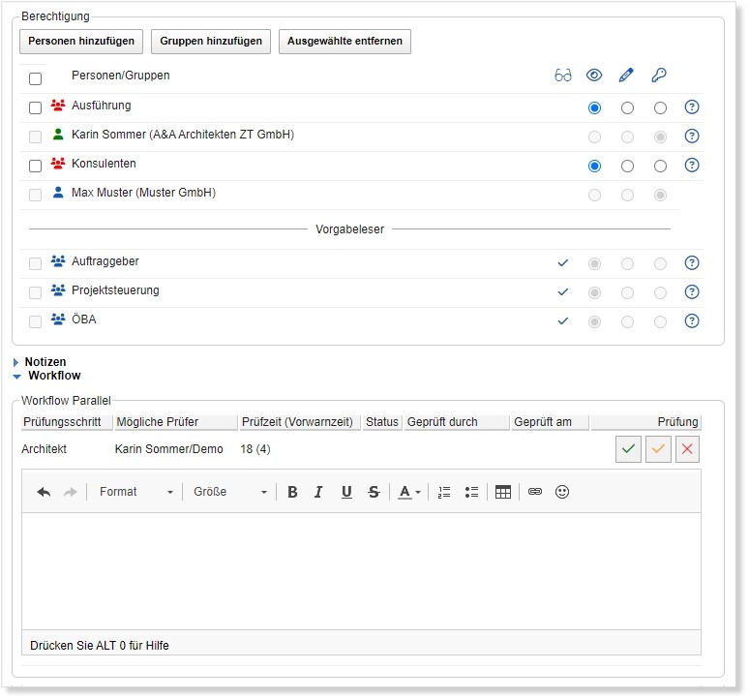Insert a numbered list in editor
749x700 pixels.
pos(444,492)
